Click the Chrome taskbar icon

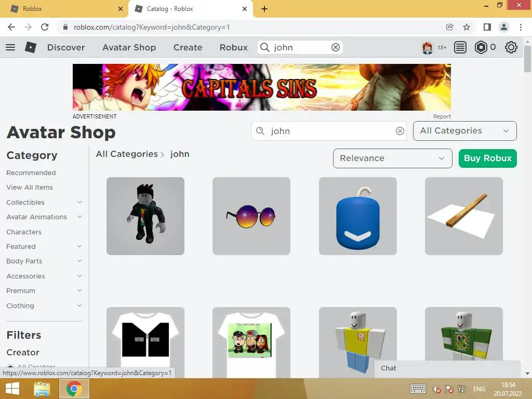tap(74, 389)
